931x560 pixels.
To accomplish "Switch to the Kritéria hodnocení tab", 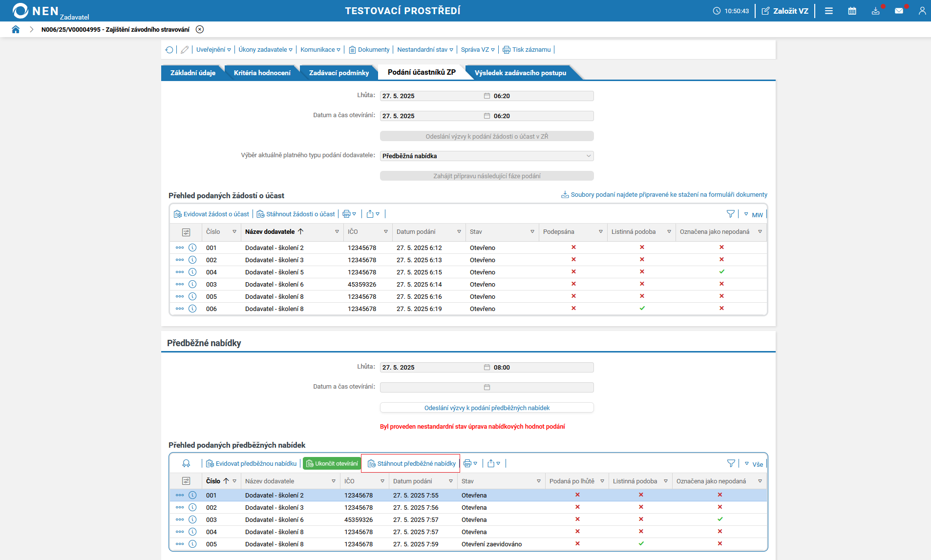I will 262,73.
